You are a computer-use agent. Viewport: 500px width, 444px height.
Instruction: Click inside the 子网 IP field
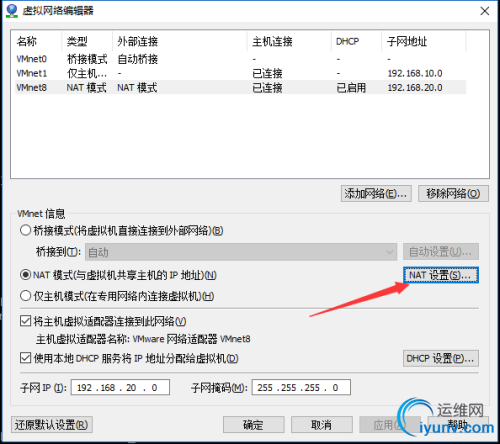tap(120, 387)
